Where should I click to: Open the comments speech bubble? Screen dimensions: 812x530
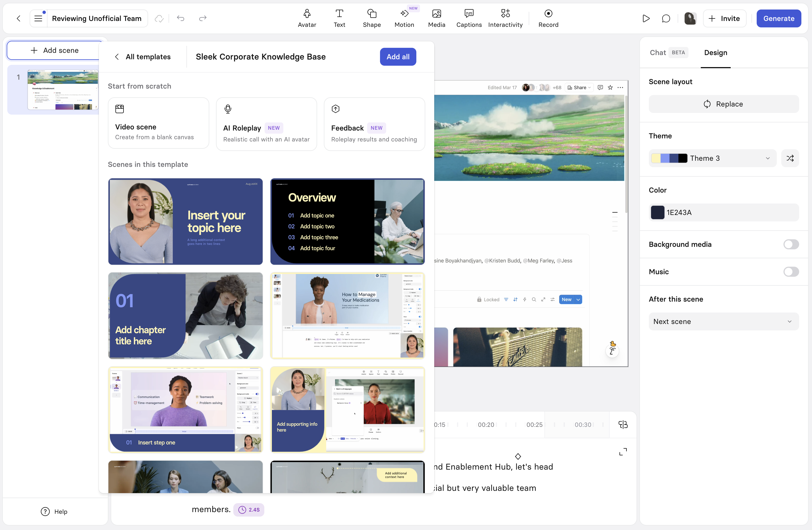point(666,18)
